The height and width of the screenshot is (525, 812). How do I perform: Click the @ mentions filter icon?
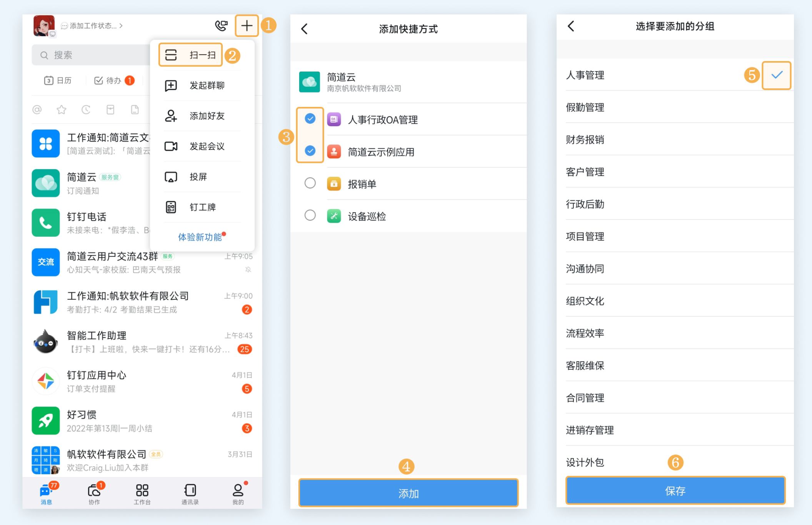coord(37,110)
